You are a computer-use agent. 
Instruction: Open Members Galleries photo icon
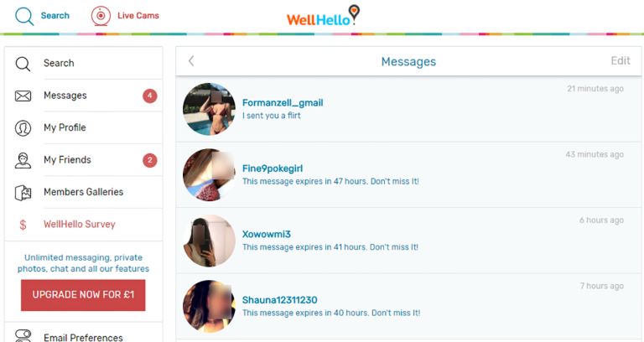click(x=23, y=192)
